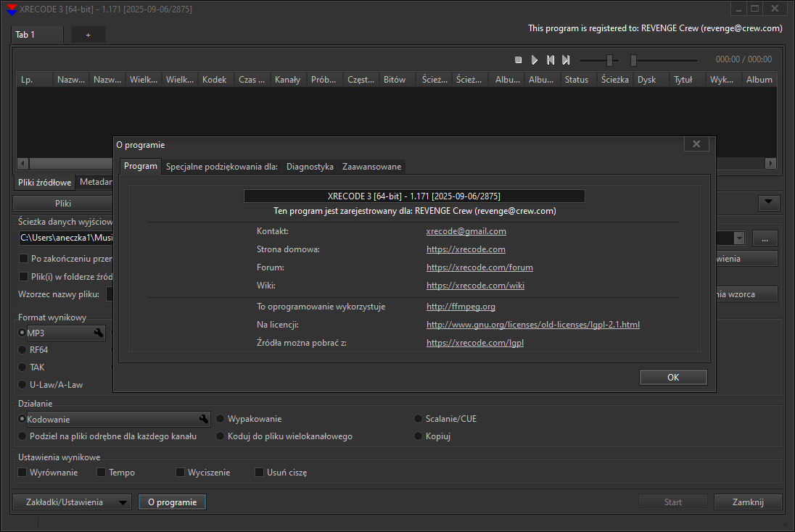
Task: Open the dropdown arrow right of Pliki
Action: tap(769, 203)
